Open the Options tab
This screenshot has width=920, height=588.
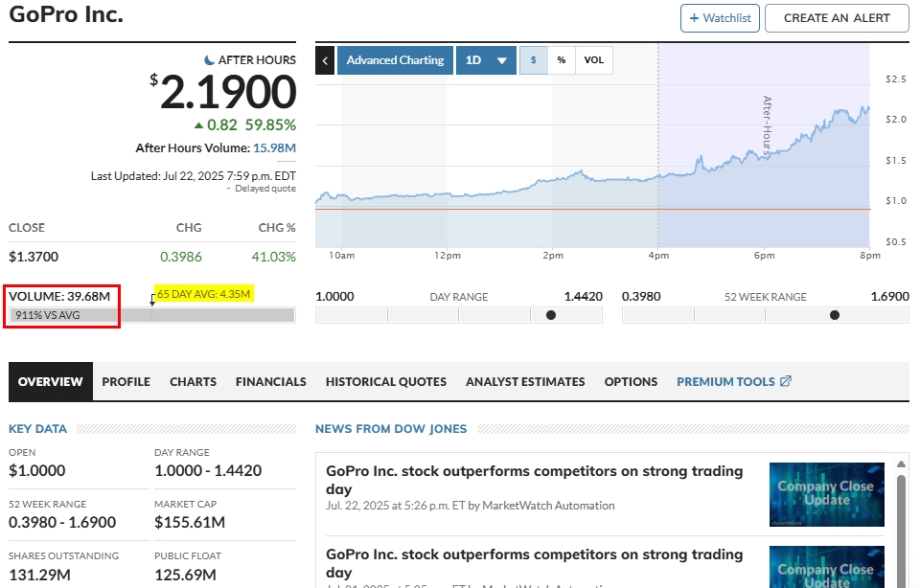coord(631,381)
